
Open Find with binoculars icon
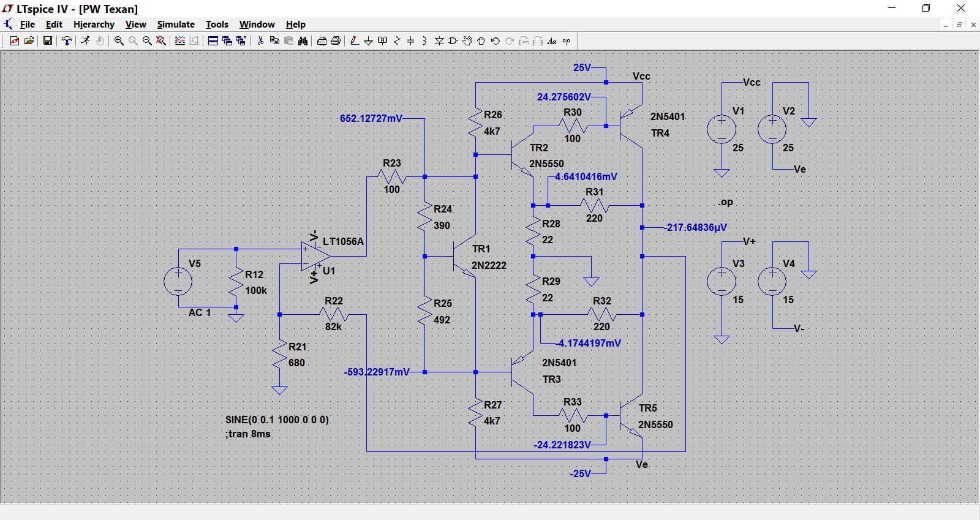(303, 41)
